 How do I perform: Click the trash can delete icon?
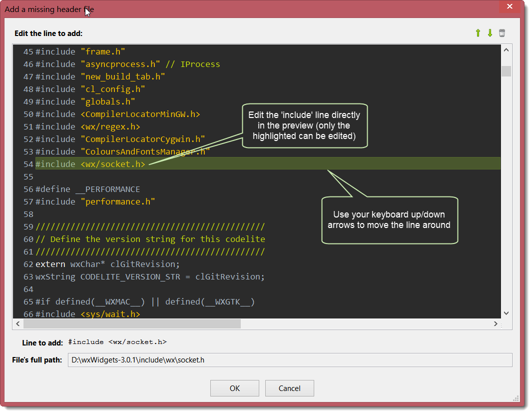pos(502,33)
